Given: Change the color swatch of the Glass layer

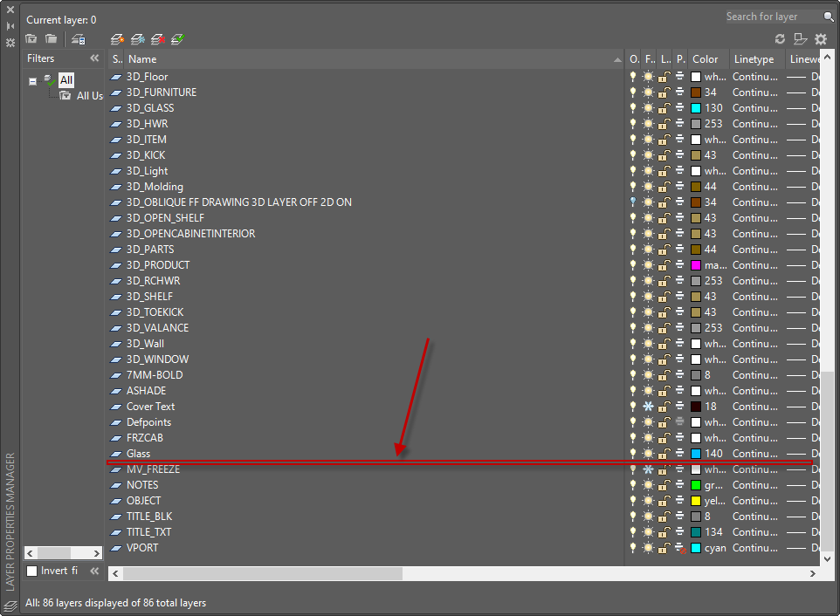Looking at the screenshot, I should click(696, 453).
